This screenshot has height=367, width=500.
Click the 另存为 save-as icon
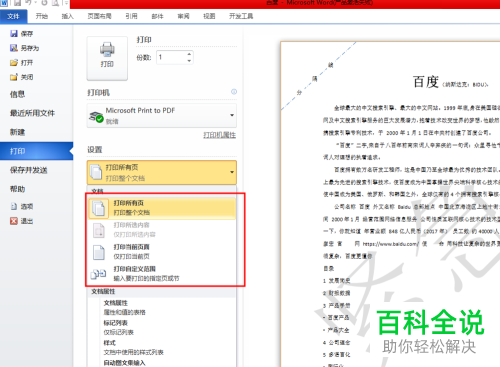14,48
